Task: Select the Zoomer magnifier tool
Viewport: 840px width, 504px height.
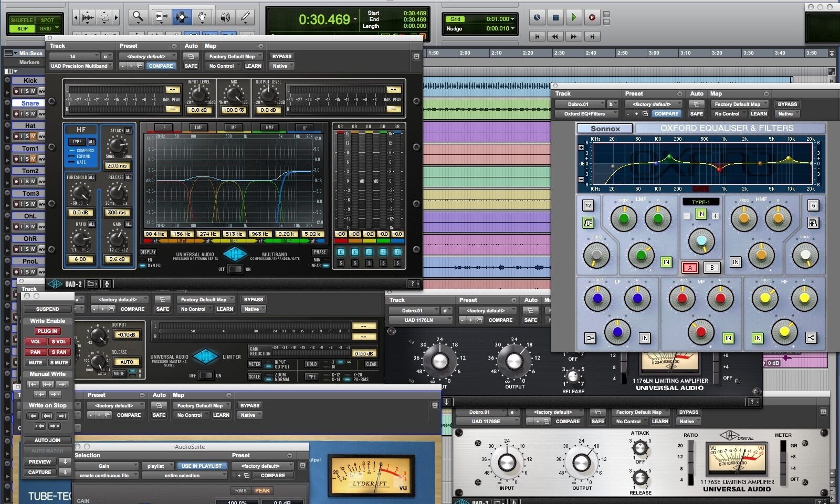Action: click(138, 17)
